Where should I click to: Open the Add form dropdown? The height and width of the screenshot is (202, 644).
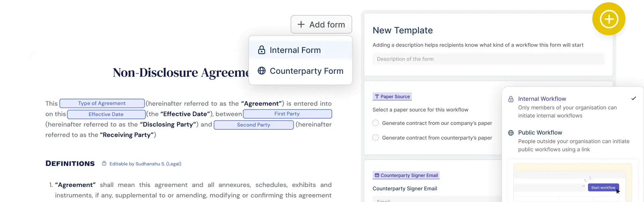321,25
